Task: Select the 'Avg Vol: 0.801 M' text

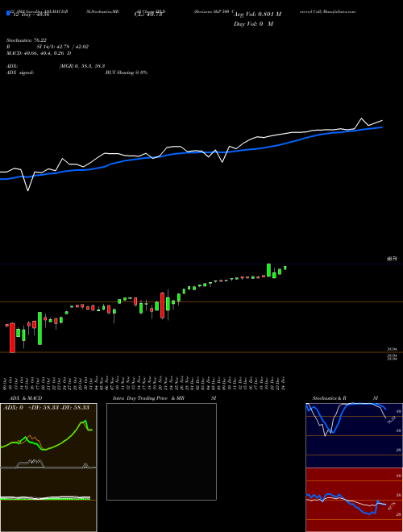Action: coord(257,15)
